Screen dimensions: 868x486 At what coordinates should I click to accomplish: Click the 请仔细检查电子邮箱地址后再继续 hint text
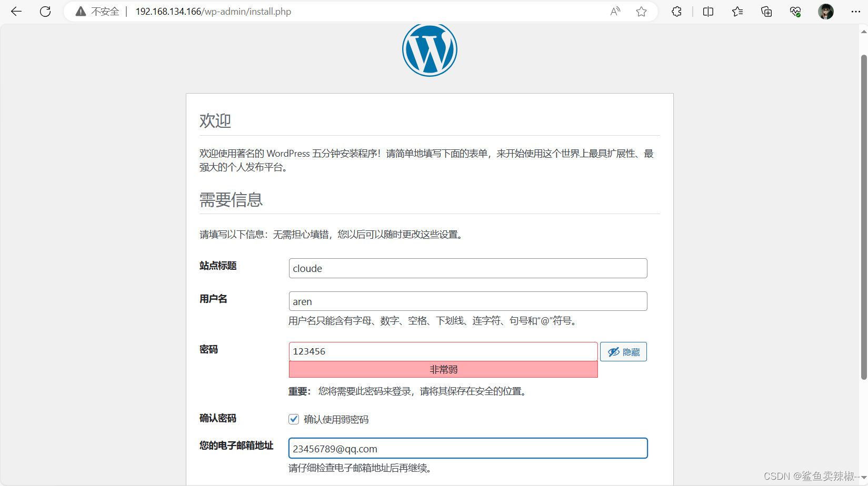[360, 468]
